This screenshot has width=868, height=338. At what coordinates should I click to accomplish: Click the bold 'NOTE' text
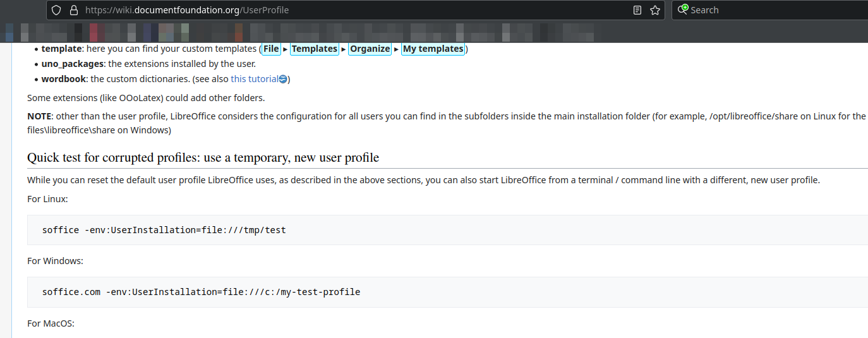(40, 116)
